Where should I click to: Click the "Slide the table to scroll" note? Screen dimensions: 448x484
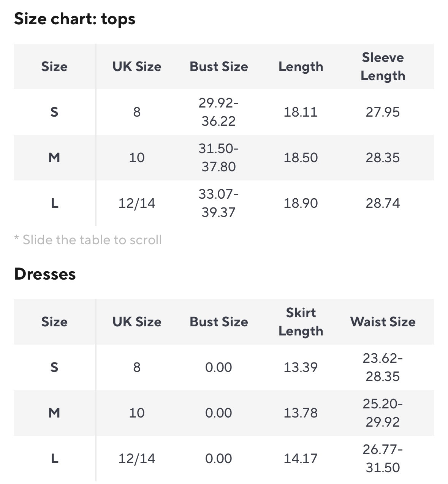coord(88,240)
